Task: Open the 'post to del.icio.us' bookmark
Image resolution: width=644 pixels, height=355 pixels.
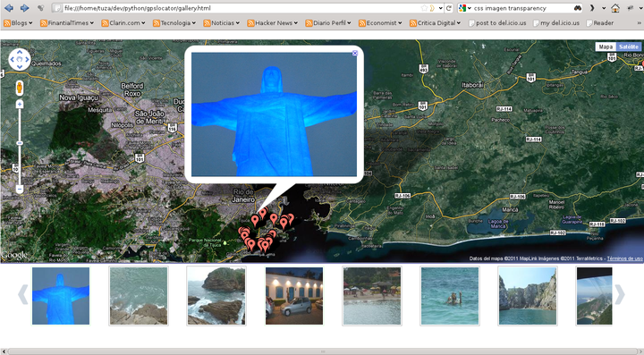Action: 497,23
